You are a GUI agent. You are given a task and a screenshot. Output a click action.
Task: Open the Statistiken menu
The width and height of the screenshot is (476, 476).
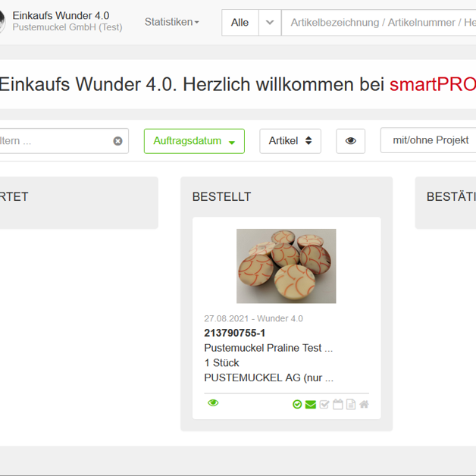[x=171, y=22]
